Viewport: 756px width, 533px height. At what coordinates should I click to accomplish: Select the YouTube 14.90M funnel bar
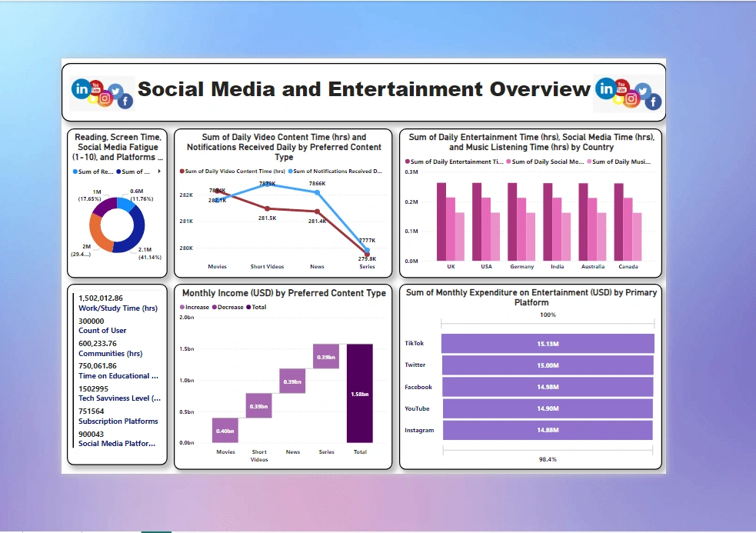[548, 408]
